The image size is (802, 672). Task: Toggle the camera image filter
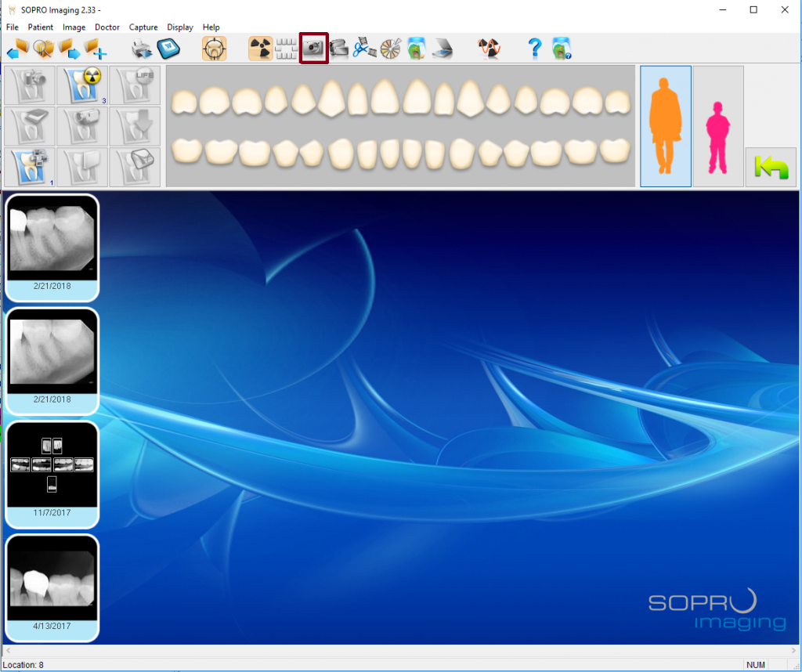tap(30, 85)
